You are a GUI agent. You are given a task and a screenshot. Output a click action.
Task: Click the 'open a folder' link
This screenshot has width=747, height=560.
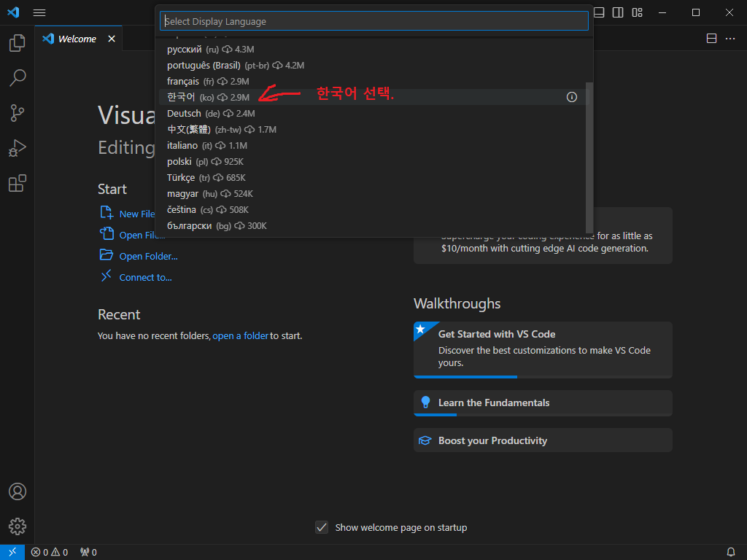tap(240, 335)
